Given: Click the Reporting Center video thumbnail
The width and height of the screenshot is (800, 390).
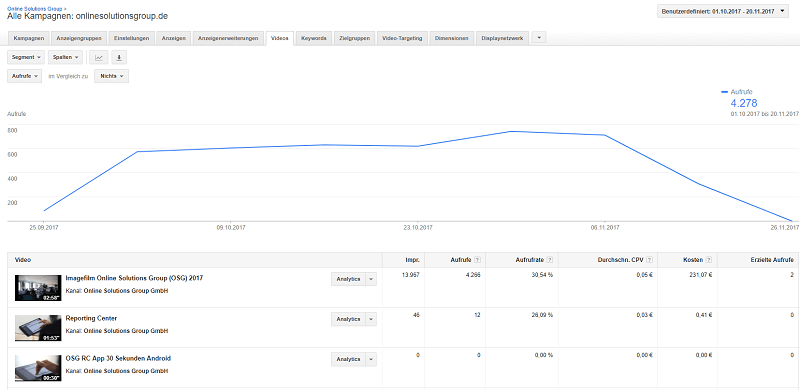Looking at the screenshot, I should pyautogui.click(x=38, y=328).
